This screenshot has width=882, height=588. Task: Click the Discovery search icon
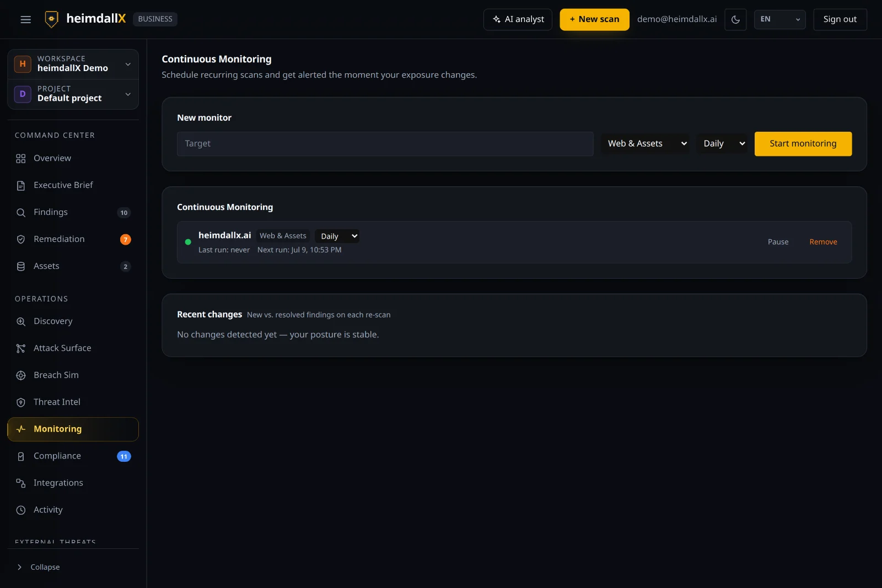(x=21, y=322)
